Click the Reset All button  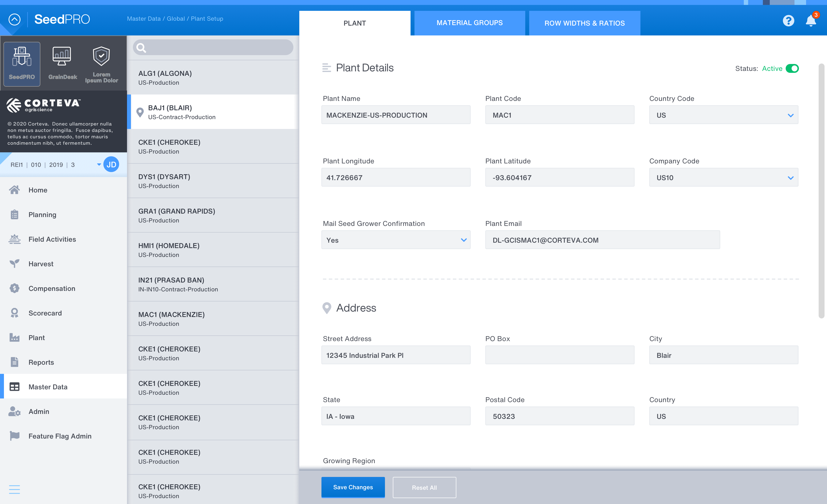click(424, 487)
